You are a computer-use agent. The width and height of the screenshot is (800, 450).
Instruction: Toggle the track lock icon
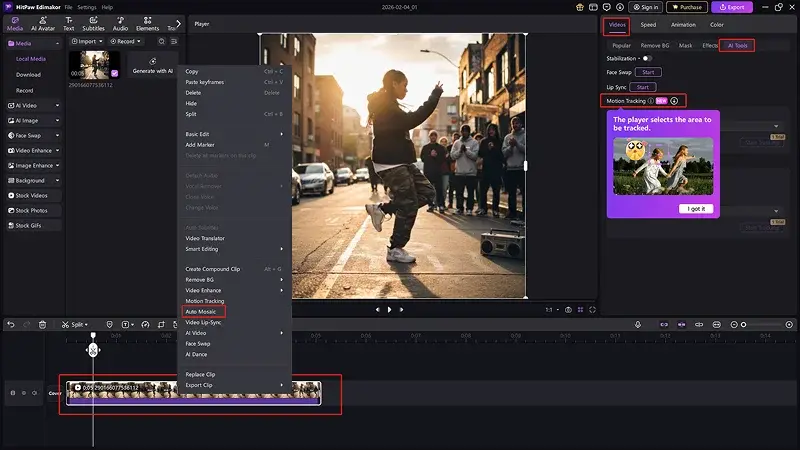pyautogui.click(x=13, y=393)
